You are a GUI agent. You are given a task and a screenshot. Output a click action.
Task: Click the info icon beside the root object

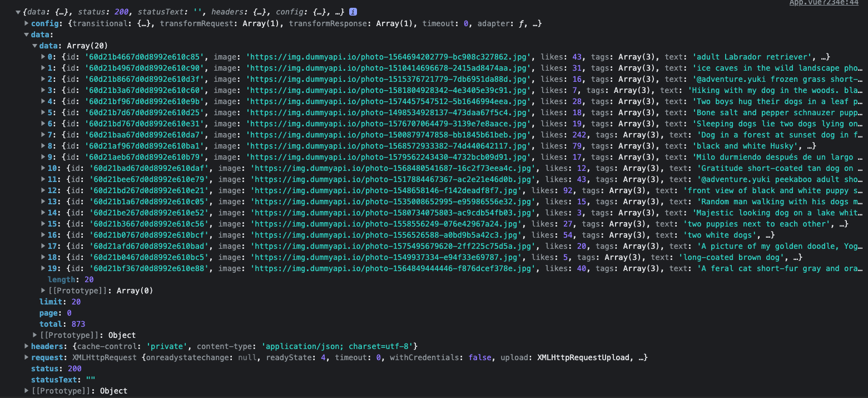[353, 12]
